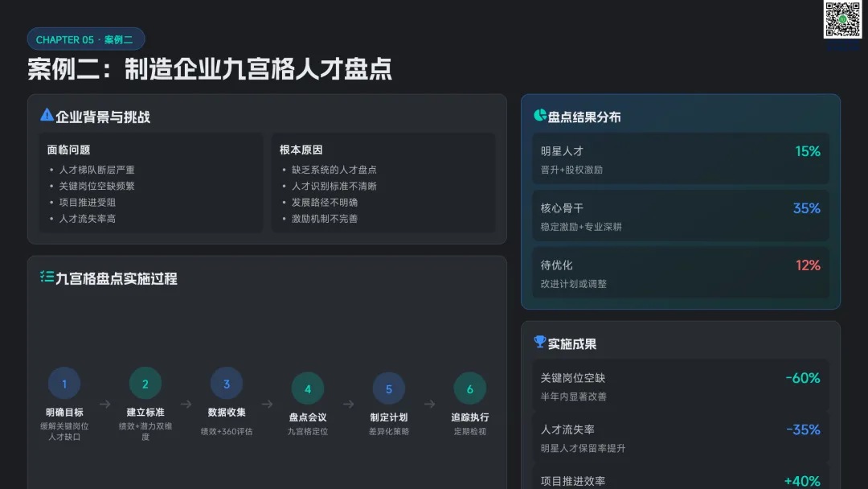Click the -60% result value

point(803,378)
